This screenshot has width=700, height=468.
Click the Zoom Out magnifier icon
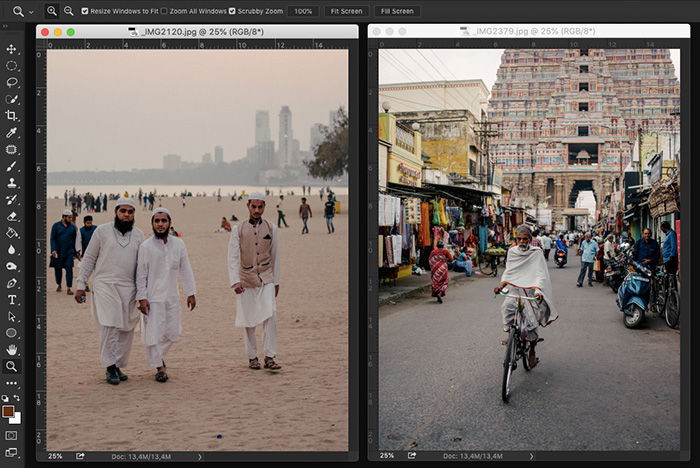(x=68, y=11)
